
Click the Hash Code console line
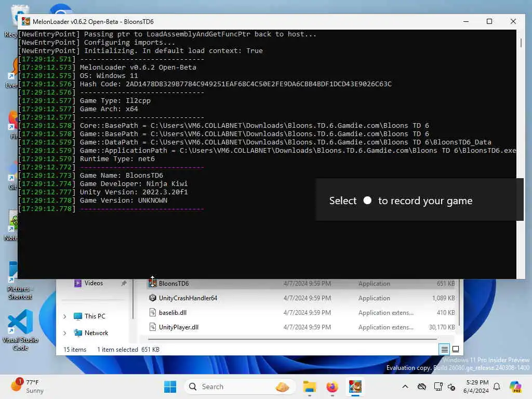tap(235, 84)
